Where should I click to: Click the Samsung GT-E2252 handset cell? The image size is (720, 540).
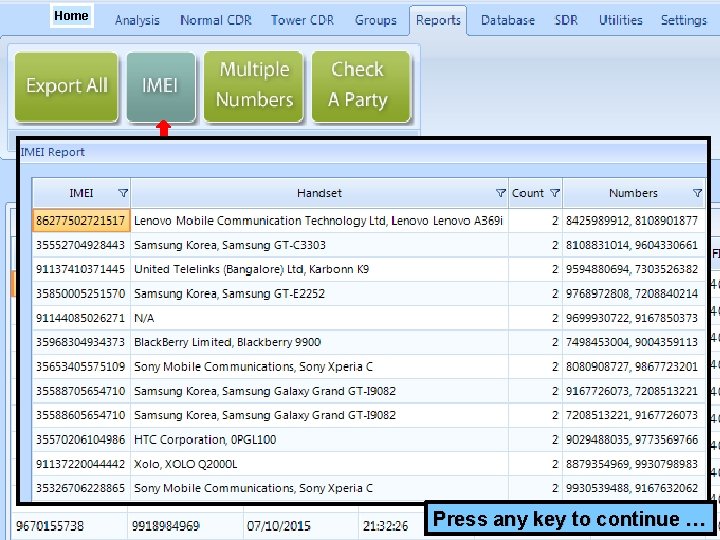[x=320, y=294]
